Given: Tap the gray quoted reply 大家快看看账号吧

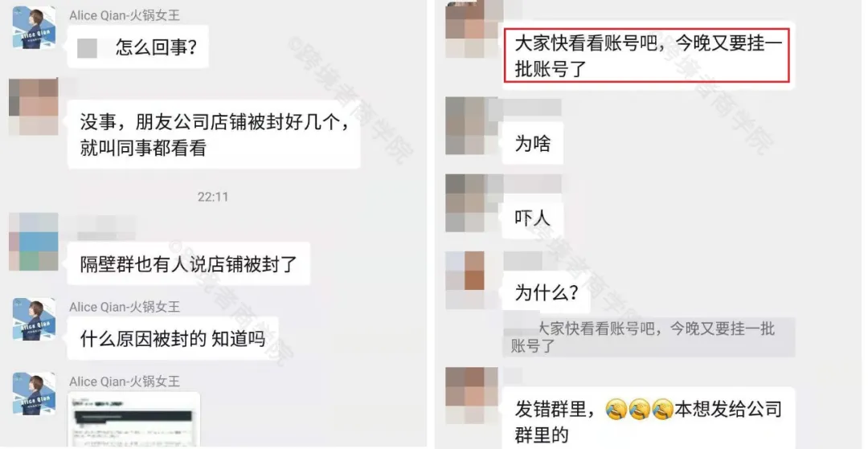Looking at the screenshot, I should [649, 337].
